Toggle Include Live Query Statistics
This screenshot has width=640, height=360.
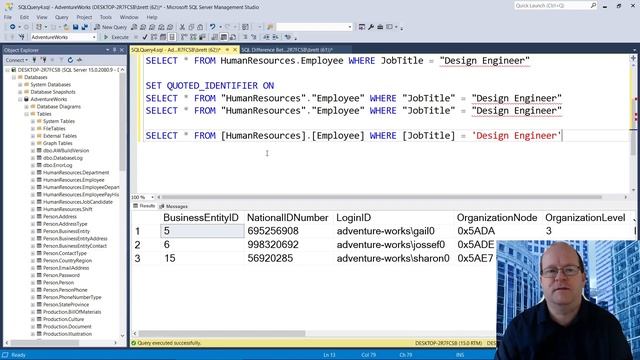click(193, 37)
